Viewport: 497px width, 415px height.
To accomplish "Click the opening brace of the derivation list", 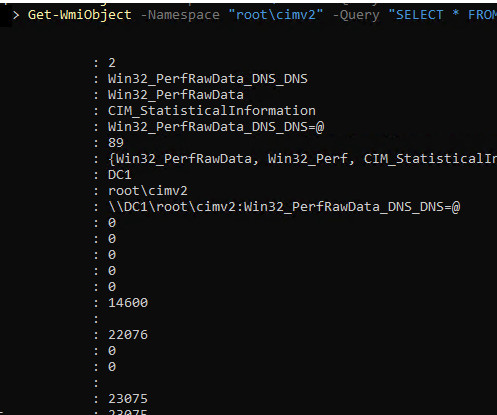I will pyautogui.click(x=112, y=159).
